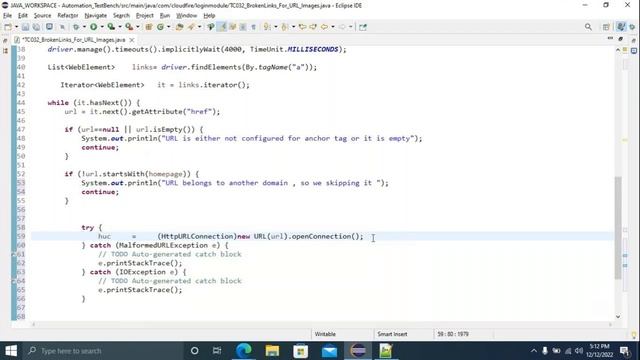
Task: Switch to the Java perspective
Action: (x=621, y=27)
